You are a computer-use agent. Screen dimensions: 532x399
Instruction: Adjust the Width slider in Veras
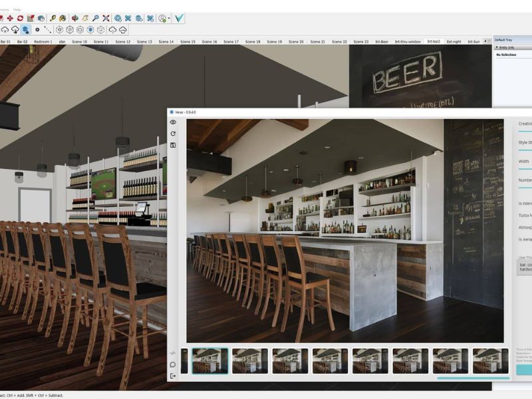(525, 169)
